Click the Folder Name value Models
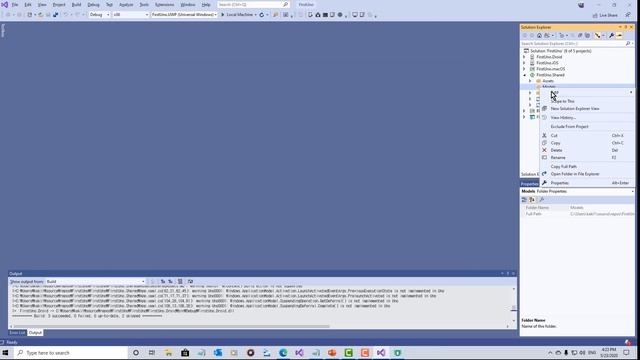The width and height of the screenshot is (640, 360). (x=577, y=208)
